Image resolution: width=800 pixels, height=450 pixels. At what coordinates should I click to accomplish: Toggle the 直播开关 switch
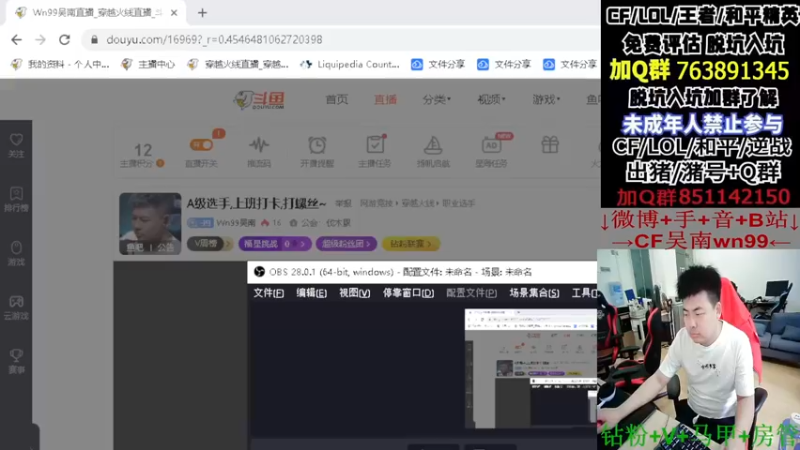[201, 145]
